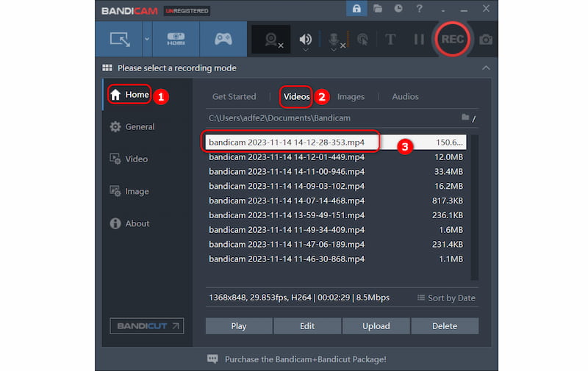Click the mouse cursor effects icon

pyautogui.click(x=362, y=40)
